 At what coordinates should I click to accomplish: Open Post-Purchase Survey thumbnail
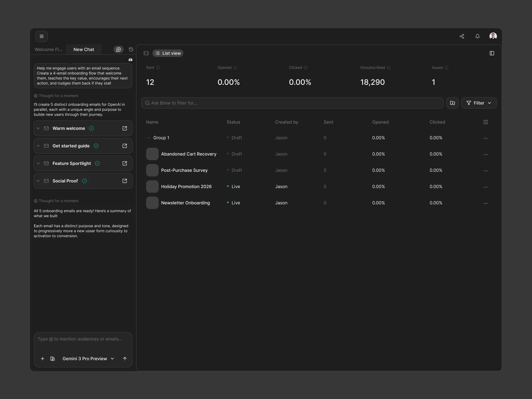coord(152,170)
